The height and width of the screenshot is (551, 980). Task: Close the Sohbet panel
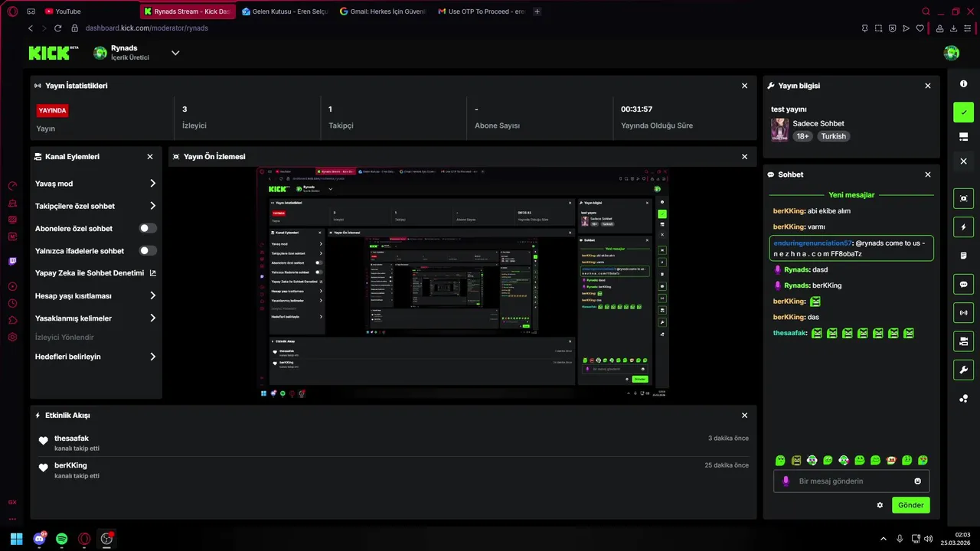click(928, 174)
